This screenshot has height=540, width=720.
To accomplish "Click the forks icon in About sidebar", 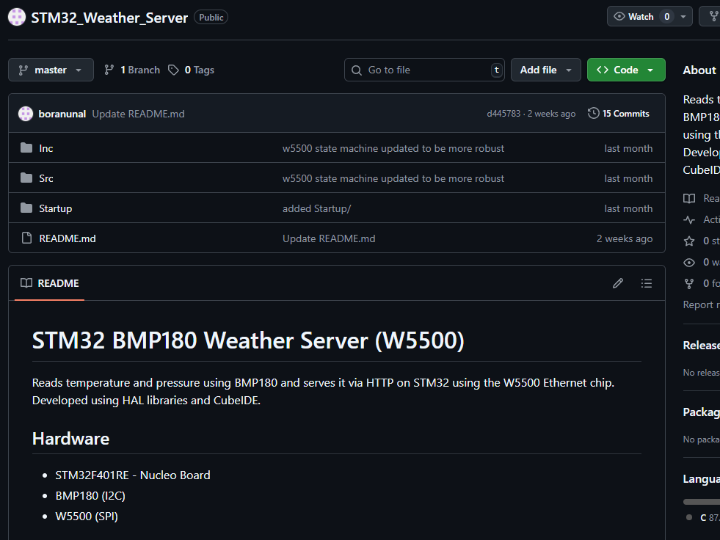I will pyautogui.click(x=689, y=284).
